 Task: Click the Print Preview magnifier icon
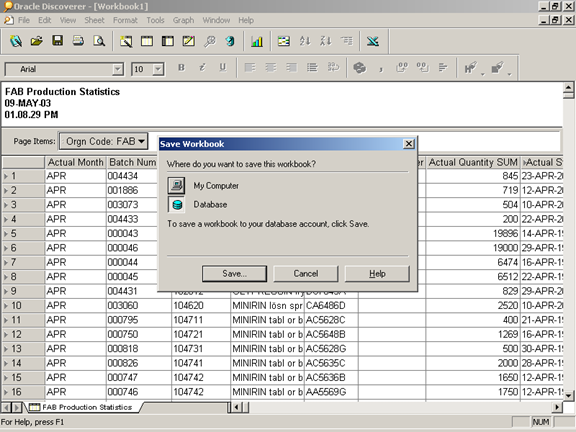(99, 41)
